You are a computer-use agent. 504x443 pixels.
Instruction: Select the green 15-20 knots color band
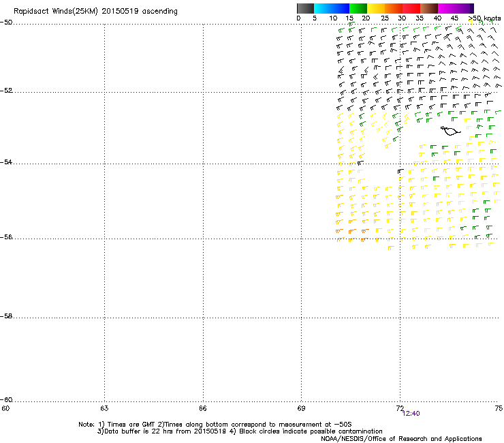(358, 8)
